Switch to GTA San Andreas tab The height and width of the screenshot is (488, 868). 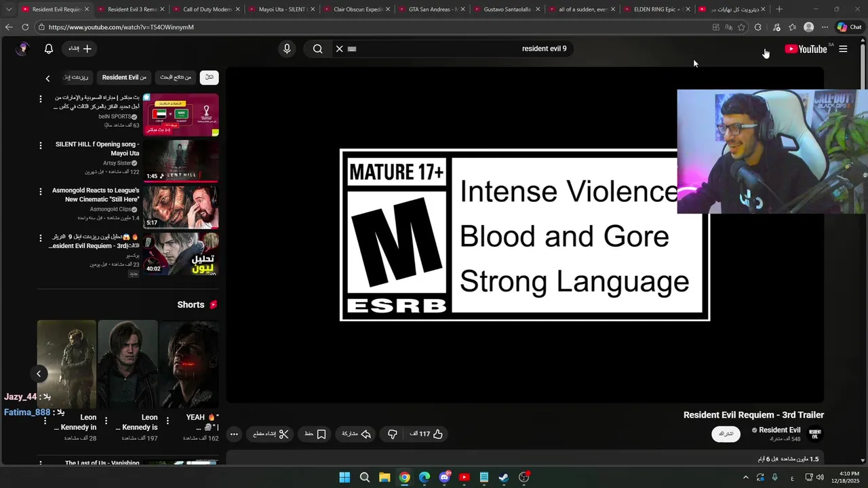[x=431, y=9]
